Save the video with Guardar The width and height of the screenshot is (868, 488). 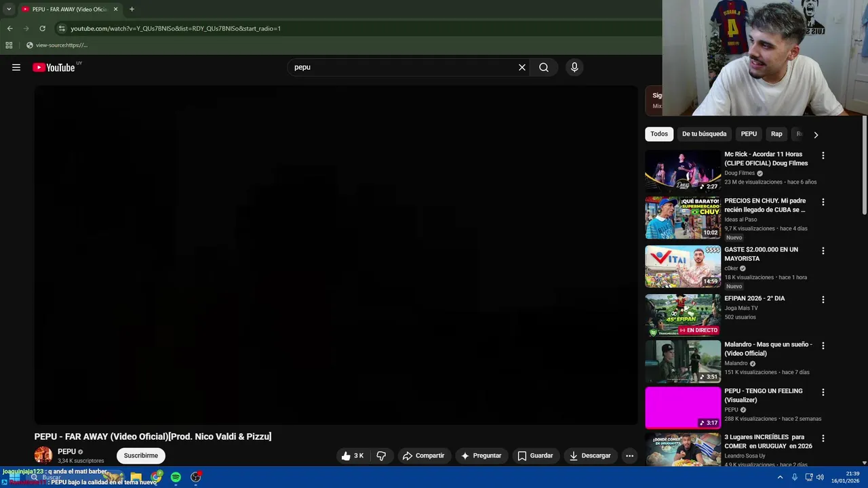click(535, 455)
